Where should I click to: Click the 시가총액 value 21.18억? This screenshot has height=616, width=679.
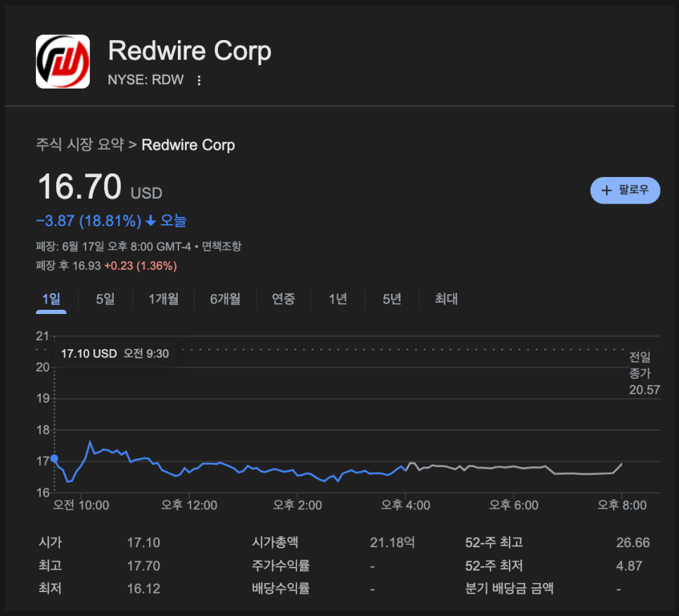coord(392,542)
